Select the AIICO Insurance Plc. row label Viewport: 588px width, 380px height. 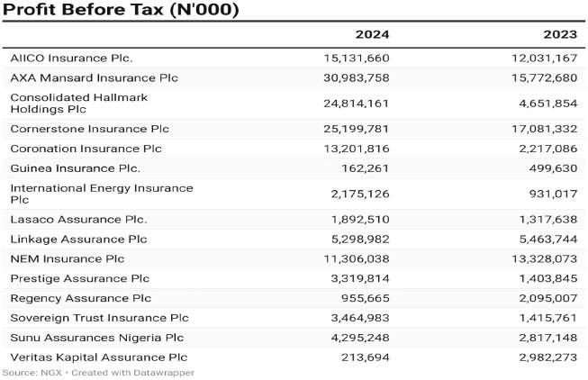[x=71, y=59]
